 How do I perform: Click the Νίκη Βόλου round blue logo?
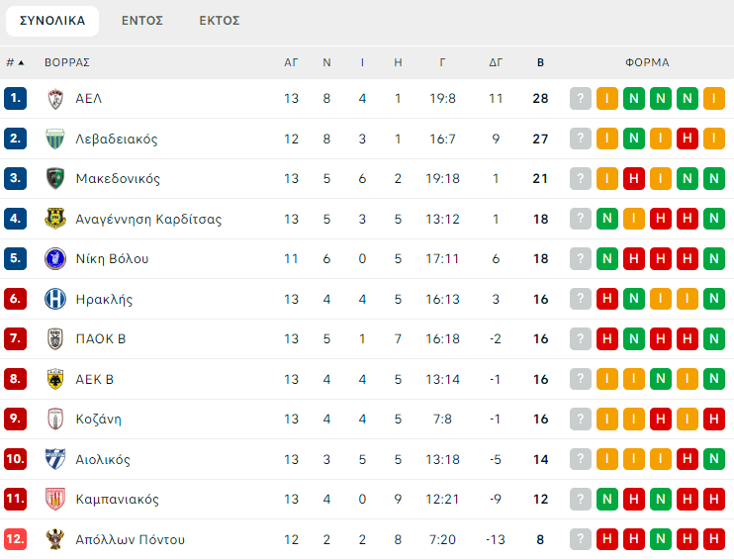pos(55,259)
